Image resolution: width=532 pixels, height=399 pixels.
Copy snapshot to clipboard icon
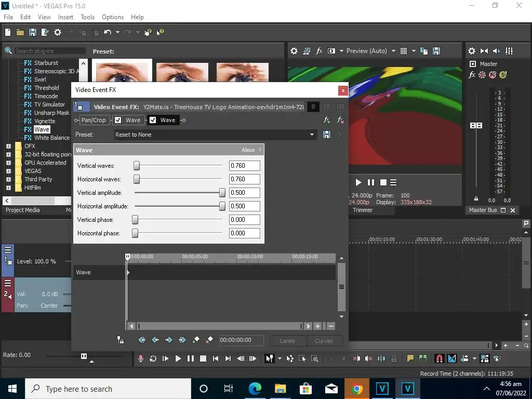424,51
